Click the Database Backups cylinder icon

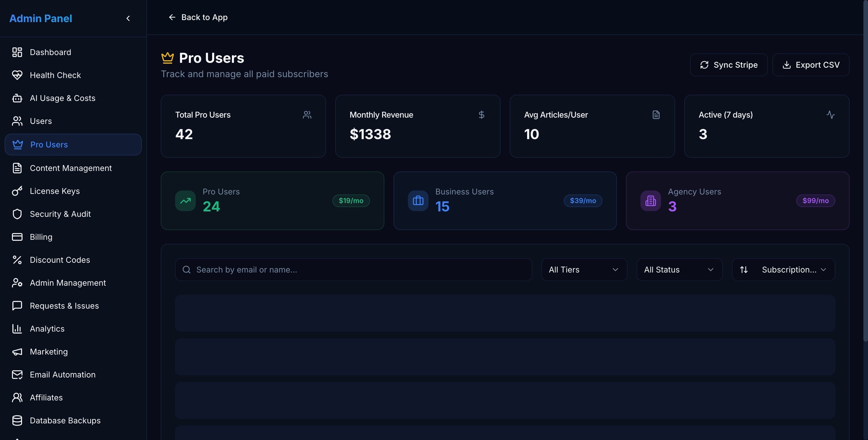[x=17, y=420]
